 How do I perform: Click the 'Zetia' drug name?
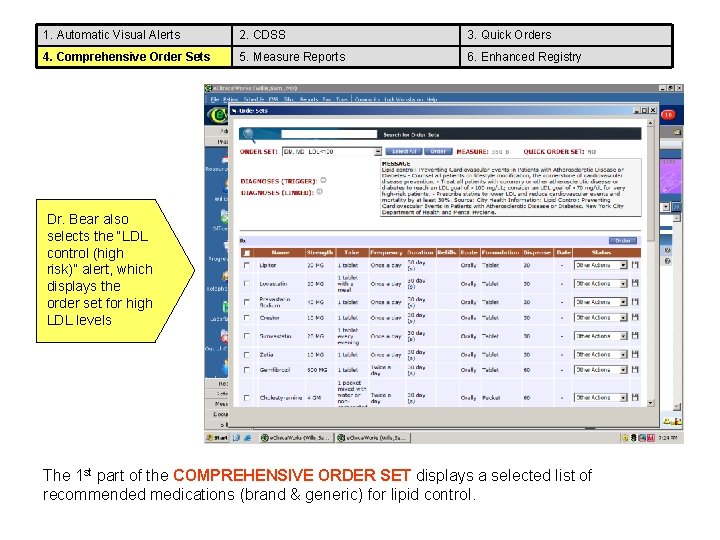pyautogui.click(x=266, y=354)
